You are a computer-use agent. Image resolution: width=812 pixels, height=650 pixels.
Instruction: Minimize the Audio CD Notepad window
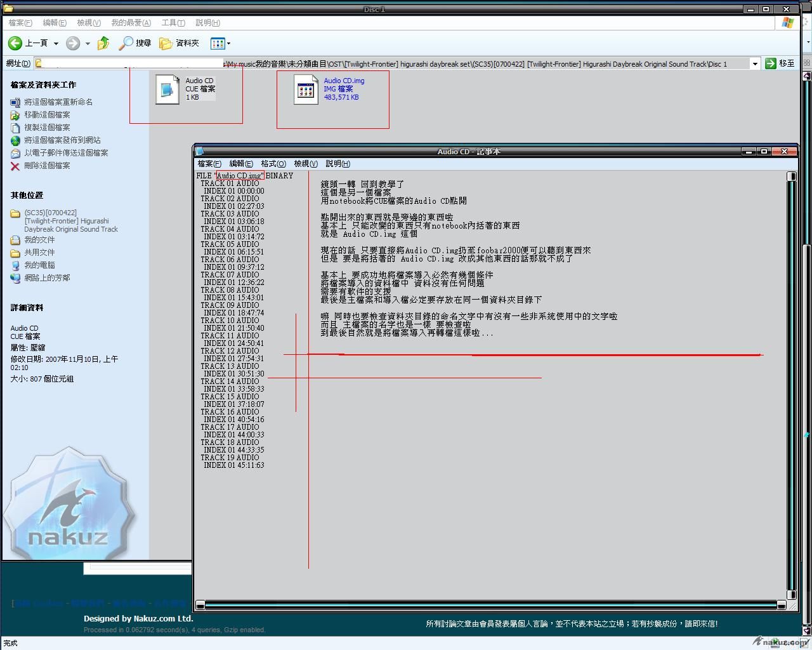click(x=749, y=152)
